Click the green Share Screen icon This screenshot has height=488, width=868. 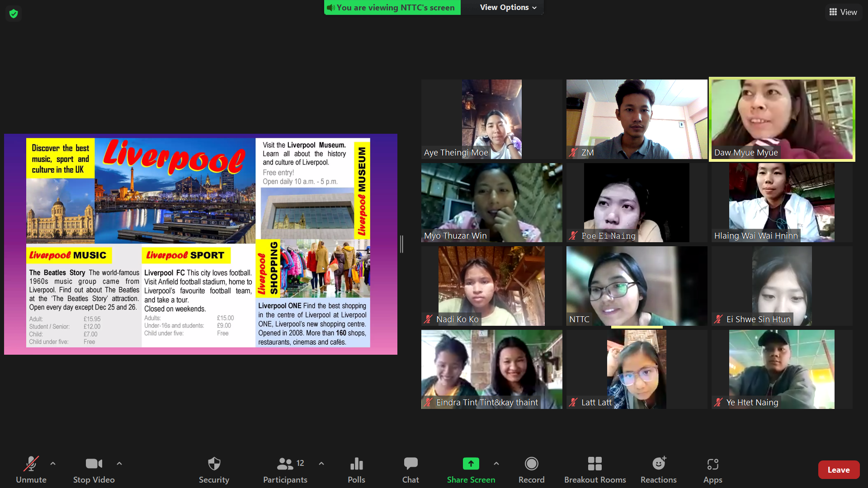(x=471, y=464)
